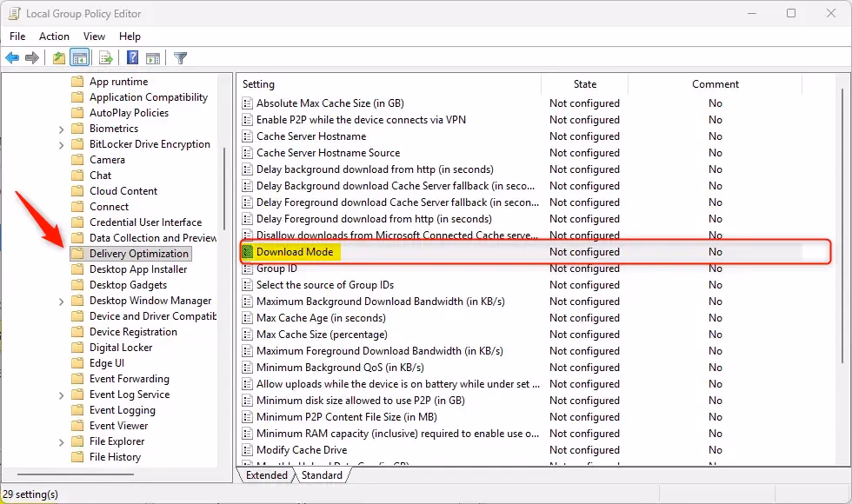
Task: Switch to the Standard tab
Action: click(x=323, y=475)
